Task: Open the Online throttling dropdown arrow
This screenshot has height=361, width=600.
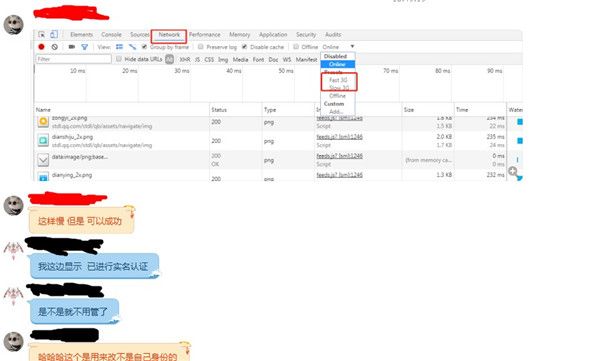Action: (x=352, y=47)
